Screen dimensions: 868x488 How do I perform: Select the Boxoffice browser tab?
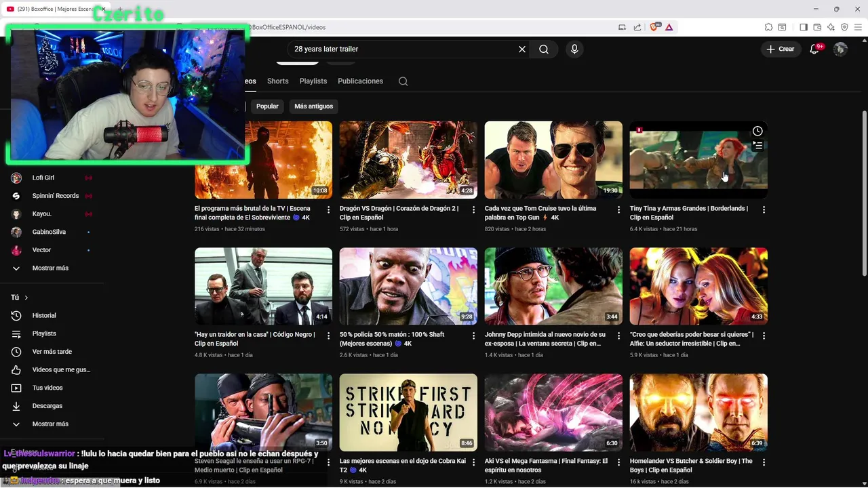[x=54, y=9]
